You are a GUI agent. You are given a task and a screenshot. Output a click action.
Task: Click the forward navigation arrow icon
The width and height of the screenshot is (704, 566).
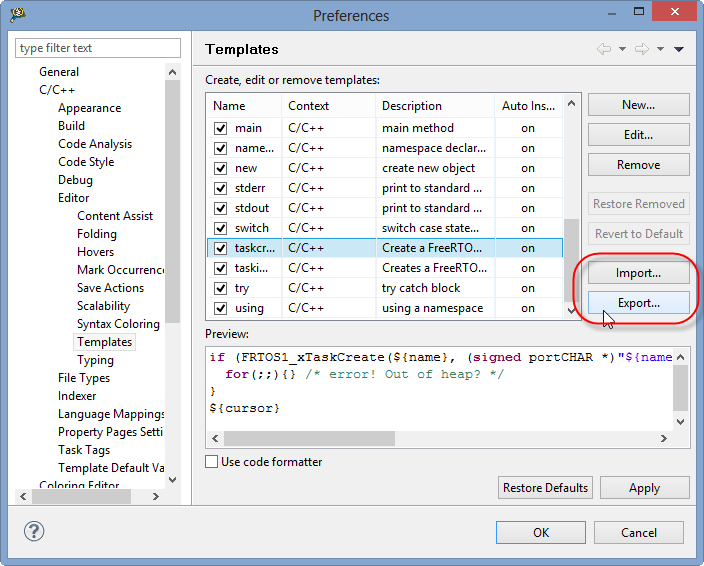(641, 49)
